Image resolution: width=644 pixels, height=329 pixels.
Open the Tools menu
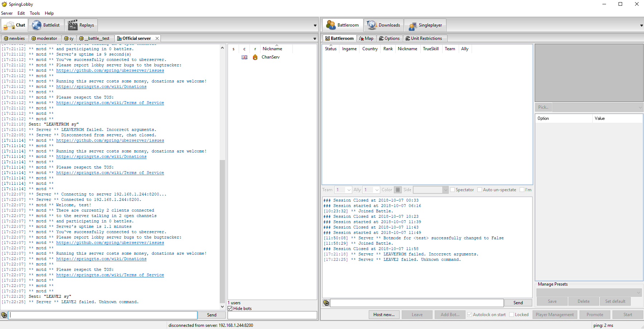tap(34, 13)
